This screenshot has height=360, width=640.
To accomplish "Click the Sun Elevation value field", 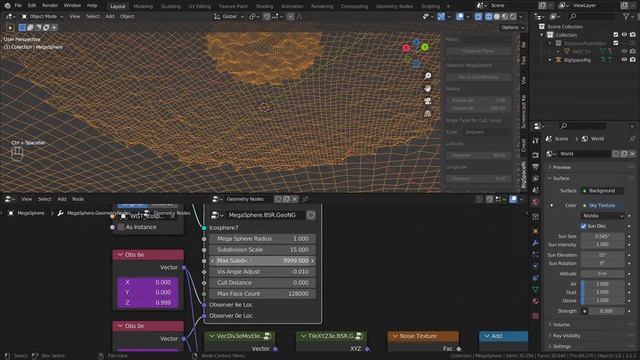I will pos(602,255).
